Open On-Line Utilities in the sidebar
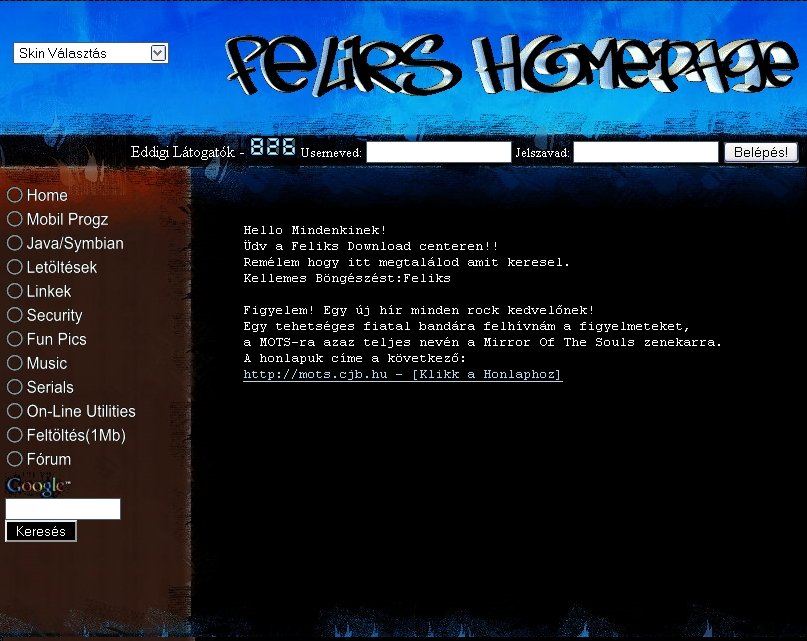This screenshot has width=807, height=641. point(81,411)
